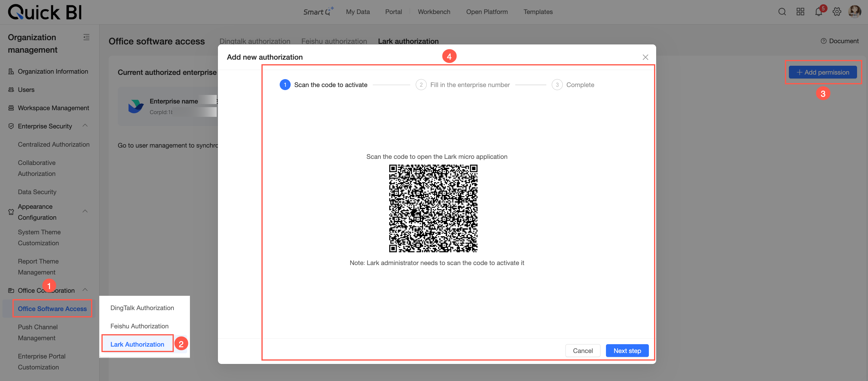Open the search magnifier icon
Viewport: 868px width, 381px height.
pos(782,12)
